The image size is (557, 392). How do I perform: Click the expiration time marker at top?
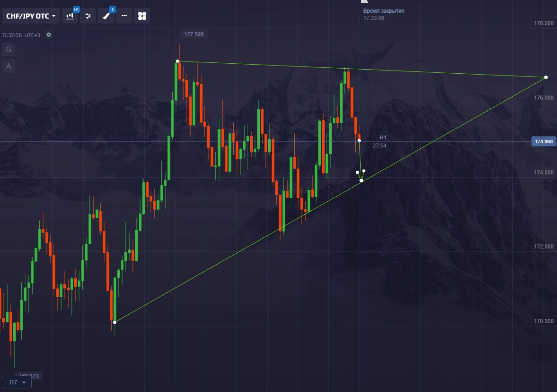point(364,3)
